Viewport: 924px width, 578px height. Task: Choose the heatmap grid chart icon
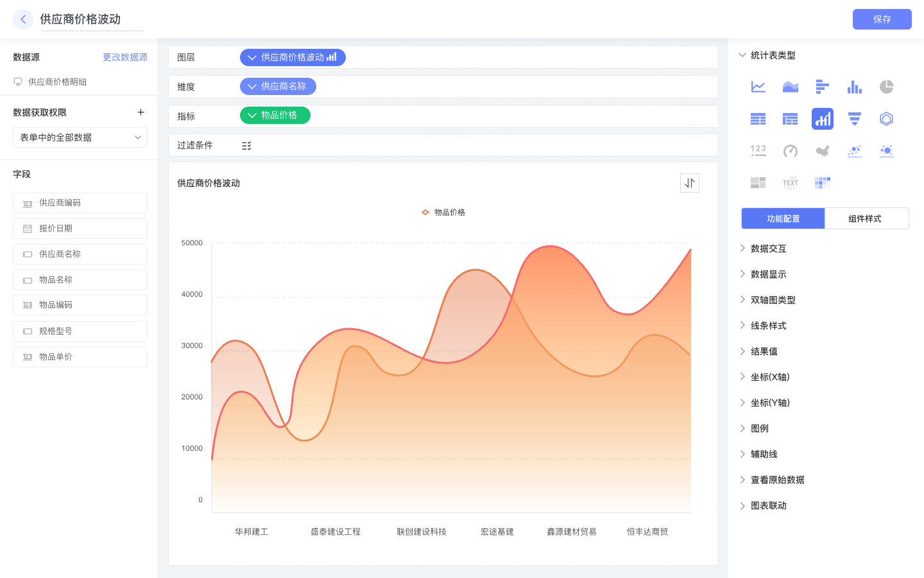(822, 183)
